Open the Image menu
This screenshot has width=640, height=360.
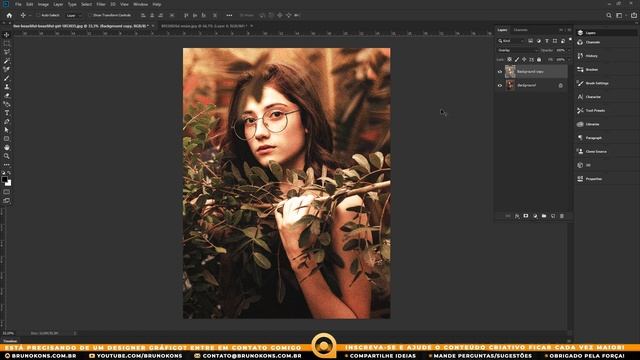pos(43,4)
